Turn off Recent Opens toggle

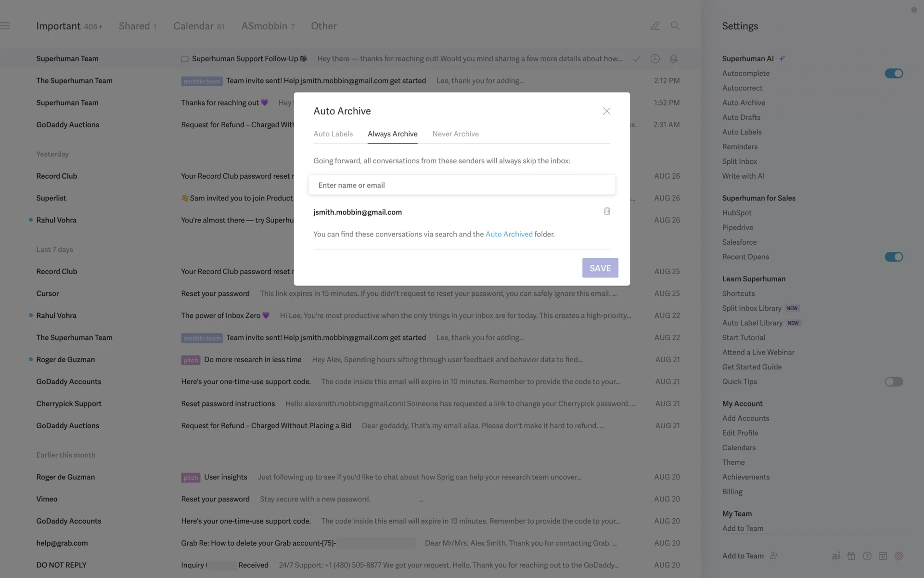894,257
